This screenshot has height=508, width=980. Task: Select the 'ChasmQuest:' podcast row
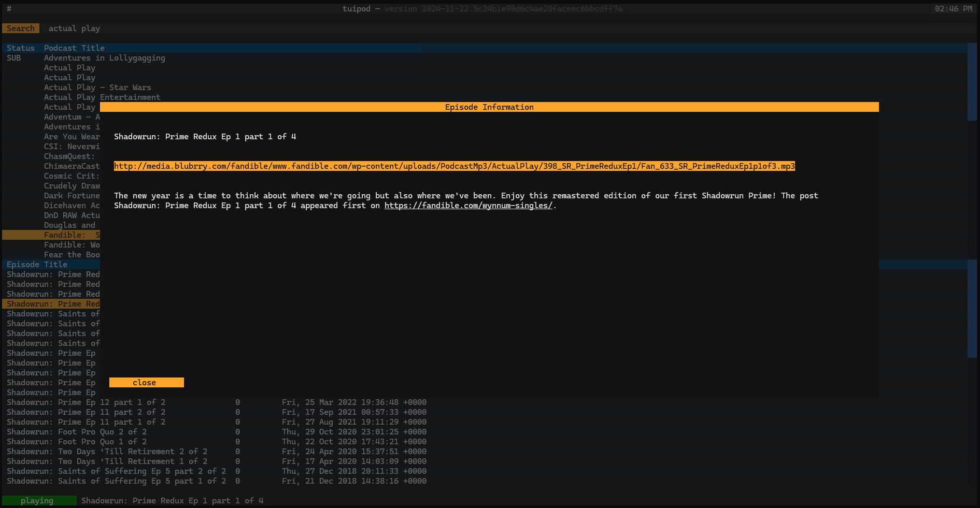click(x=69, y=156)
